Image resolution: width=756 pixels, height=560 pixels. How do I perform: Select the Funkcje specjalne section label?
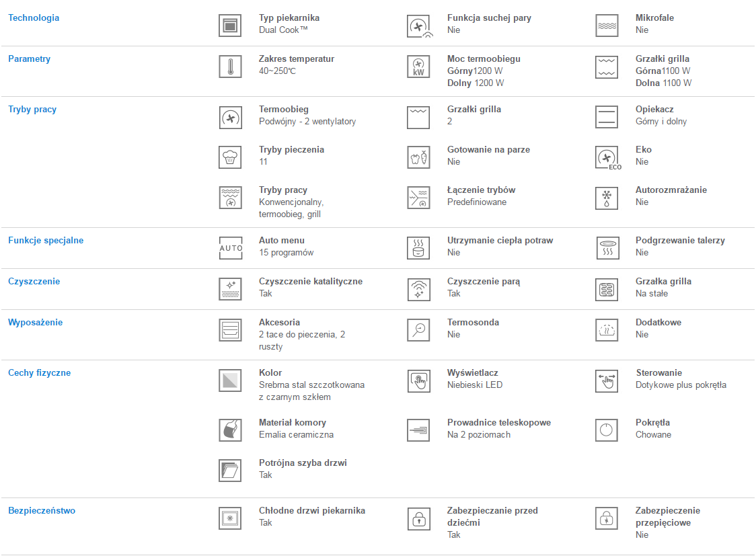[46, 241]
